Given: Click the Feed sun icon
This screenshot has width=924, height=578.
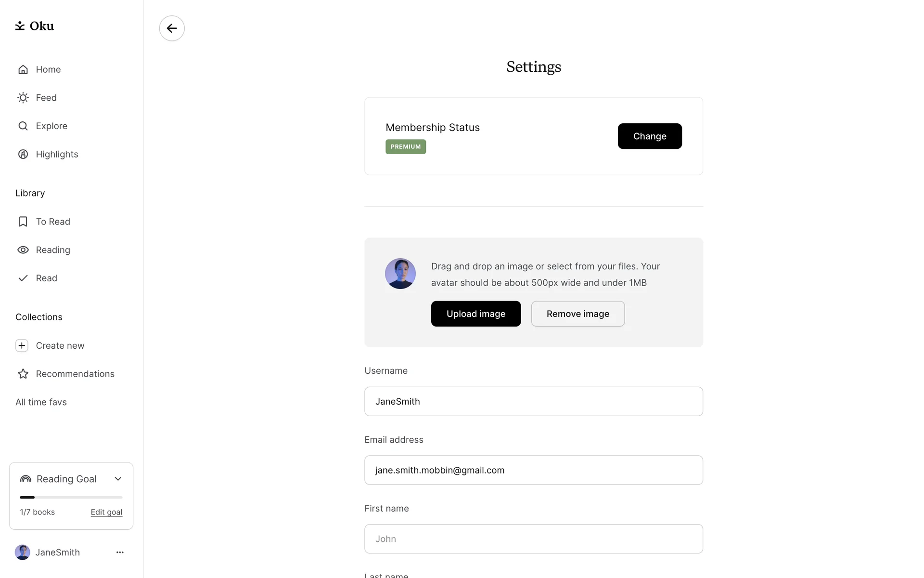Looking at the screenshot, I should tap(23, 98).
